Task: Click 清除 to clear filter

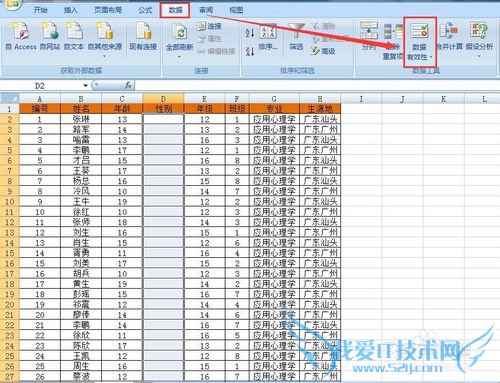Action: click(x=323, y=26)
